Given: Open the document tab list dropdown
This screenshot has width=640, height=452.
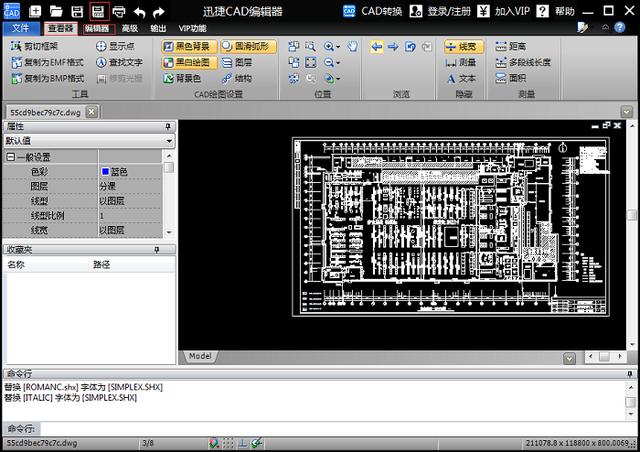Looking at the screenshot, I should [627, 111].
